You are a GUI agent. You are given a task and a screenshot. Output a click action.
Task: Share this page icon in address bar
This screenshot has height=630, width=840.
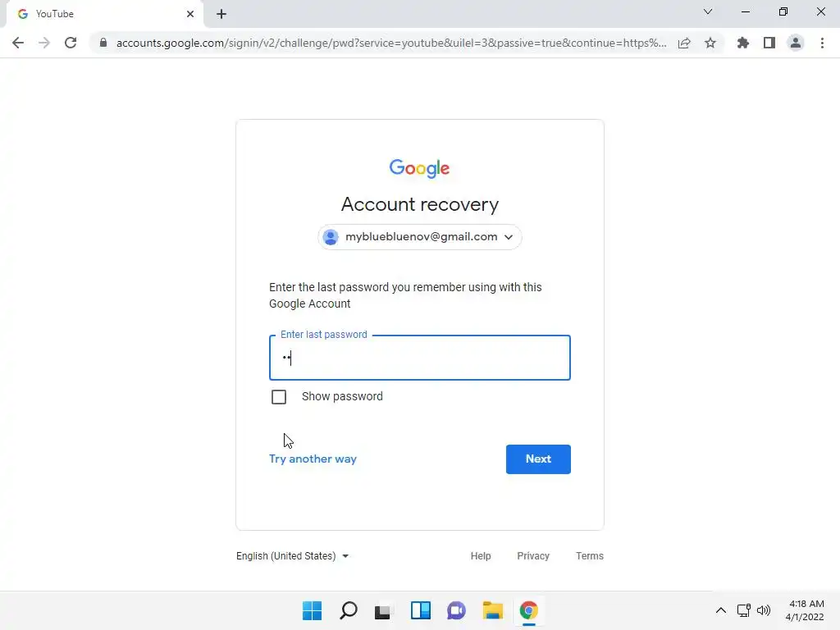(684, 43)
